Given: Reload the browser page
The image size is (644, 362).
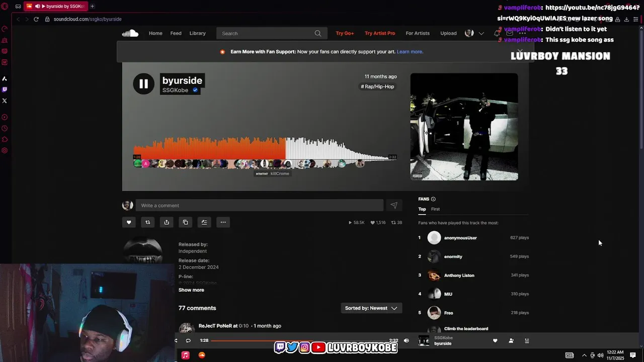Looking at the screenshot, I should [36, 19].
